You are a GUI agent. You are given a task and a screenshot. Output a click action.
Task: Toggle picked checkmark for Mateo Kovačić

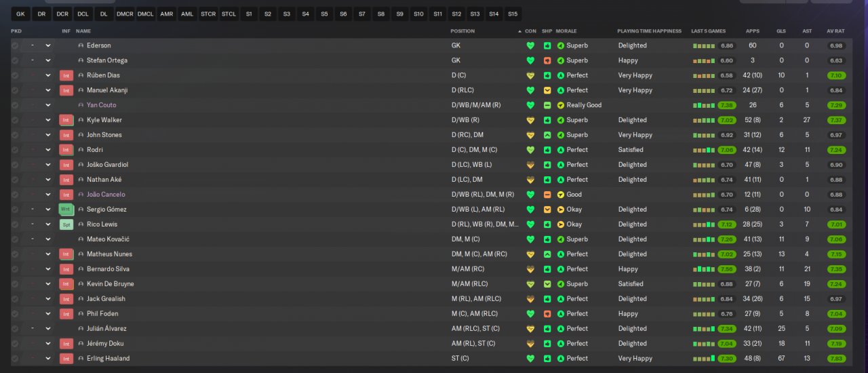pos(15,239)
